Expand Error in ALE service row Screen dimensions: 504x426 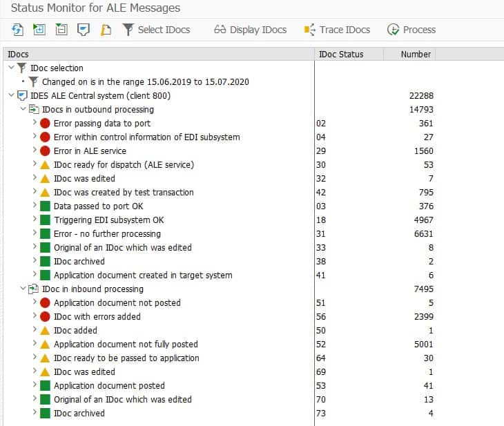35,150
